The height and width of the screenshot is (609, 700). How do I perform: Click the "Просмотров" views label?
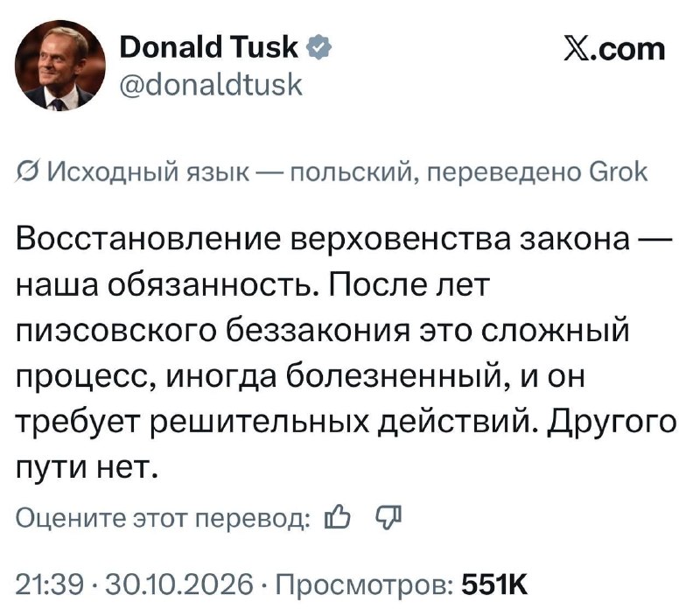coord(365,584)
